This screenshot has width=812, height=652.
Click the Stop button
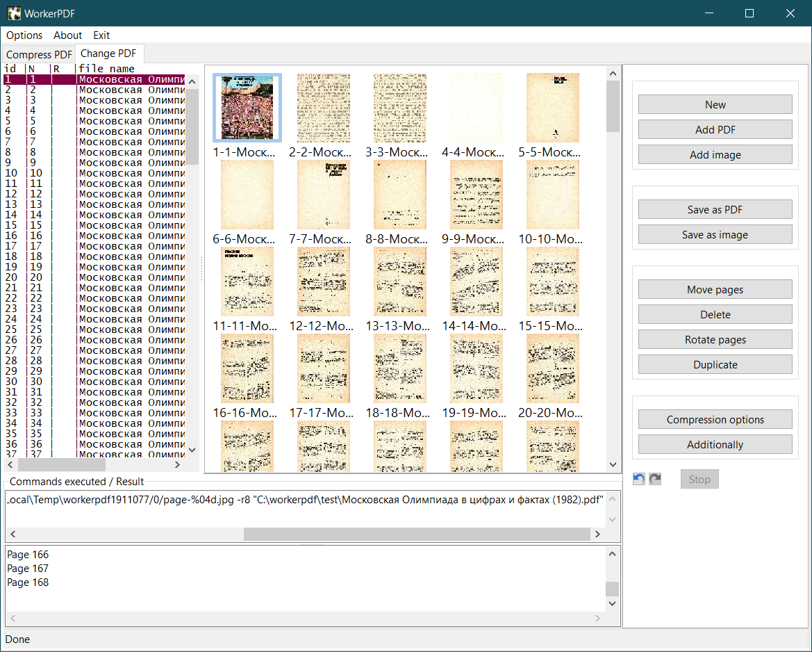point(699,479)
